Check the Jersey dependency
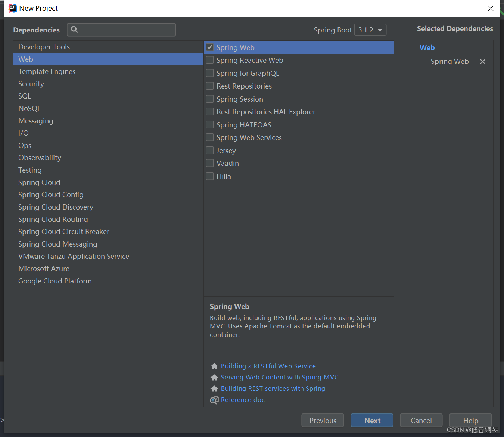 [x=210, y=151]
